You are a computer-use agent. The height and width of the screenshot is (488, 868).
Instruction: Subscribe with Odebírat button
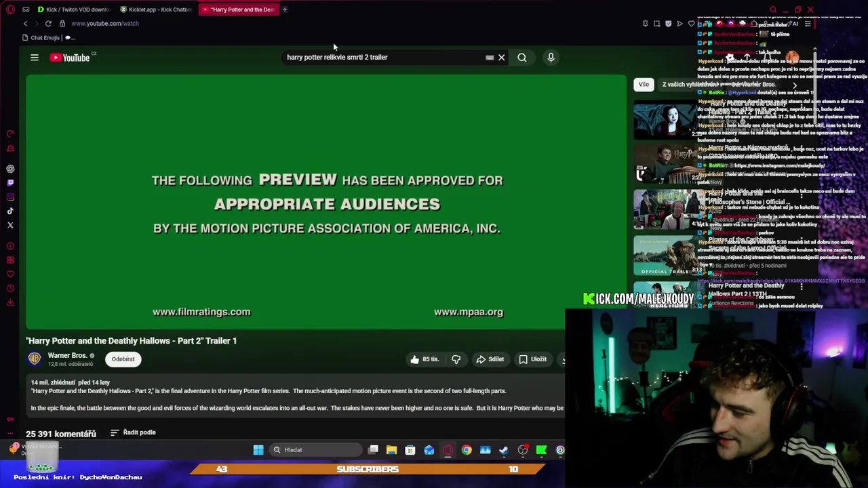click(x=123, y=359)
